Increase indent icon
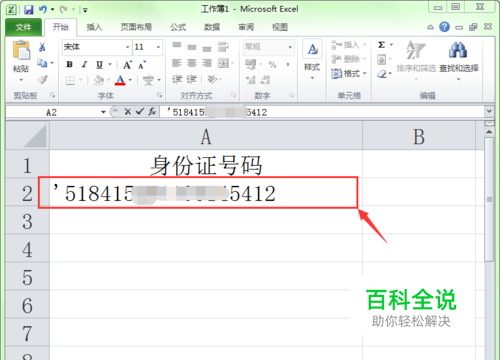The width and height of the screenshot is (500, 360). (x=191, y=79)
